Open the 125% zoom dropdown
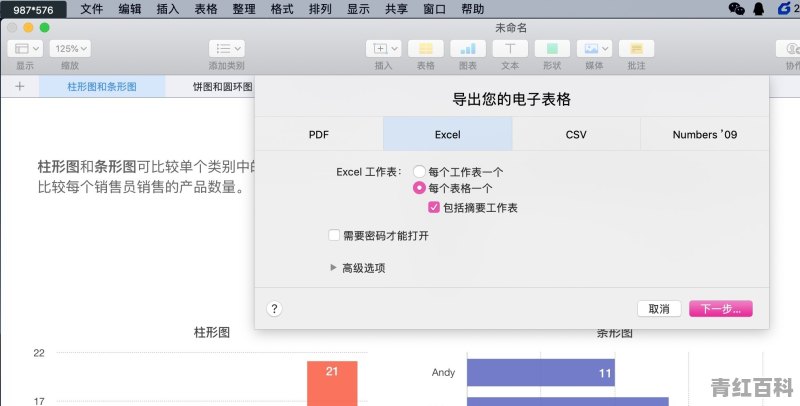Viewport: 800px width, 406px height. click(70, 48)
